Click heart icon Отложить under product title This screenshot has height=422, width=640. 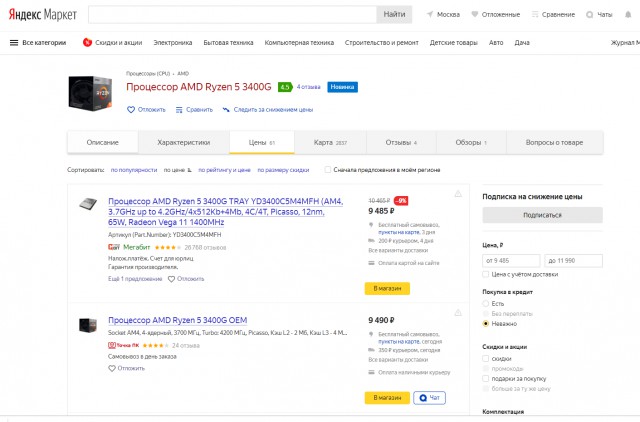point(131,109)
